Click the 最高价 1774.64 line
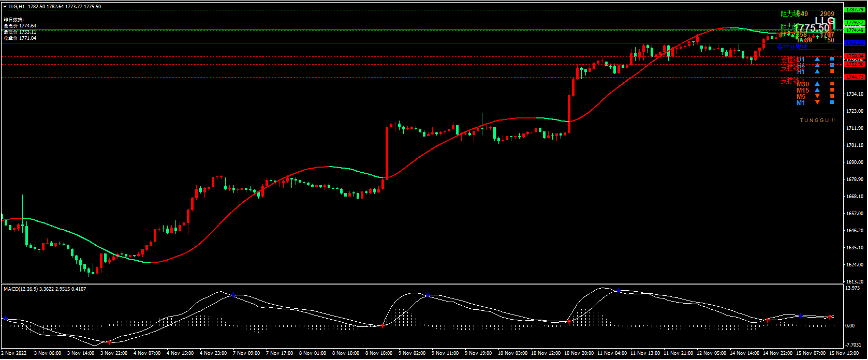 tap(20, 26)
